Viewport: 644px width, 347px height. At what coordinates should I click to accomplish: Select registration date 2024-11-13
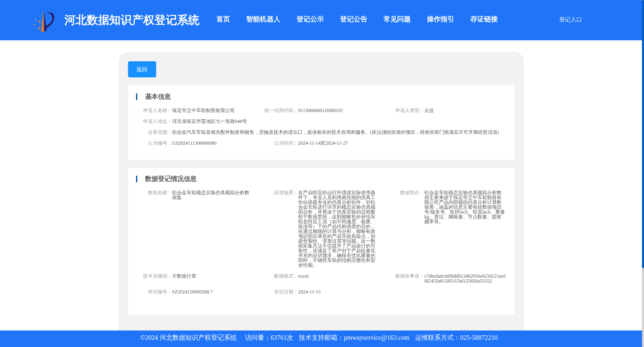pos(309,292)
